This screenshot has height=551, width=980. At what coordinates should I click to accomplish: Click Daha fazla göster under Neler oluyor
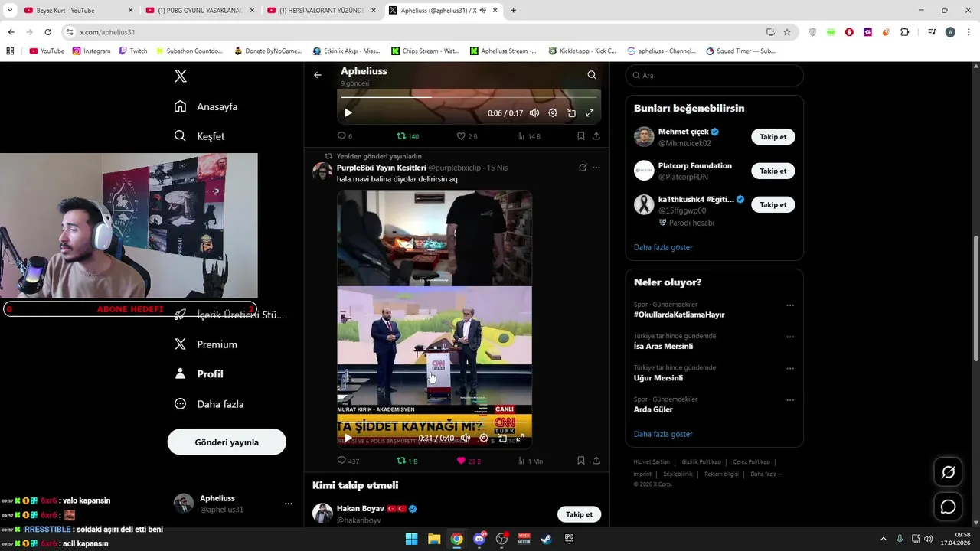coord(663,434)
